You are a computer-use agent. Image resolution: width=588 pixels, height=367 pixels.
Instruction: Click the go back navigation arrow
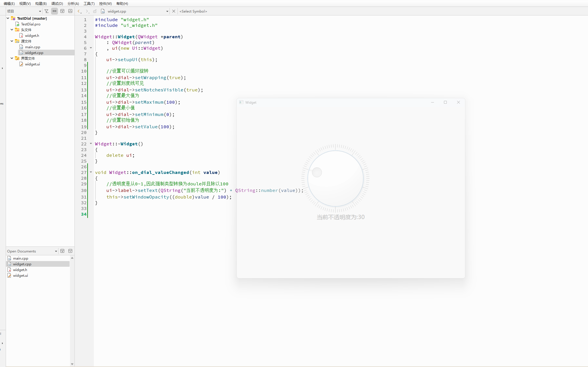pos(79,11)
